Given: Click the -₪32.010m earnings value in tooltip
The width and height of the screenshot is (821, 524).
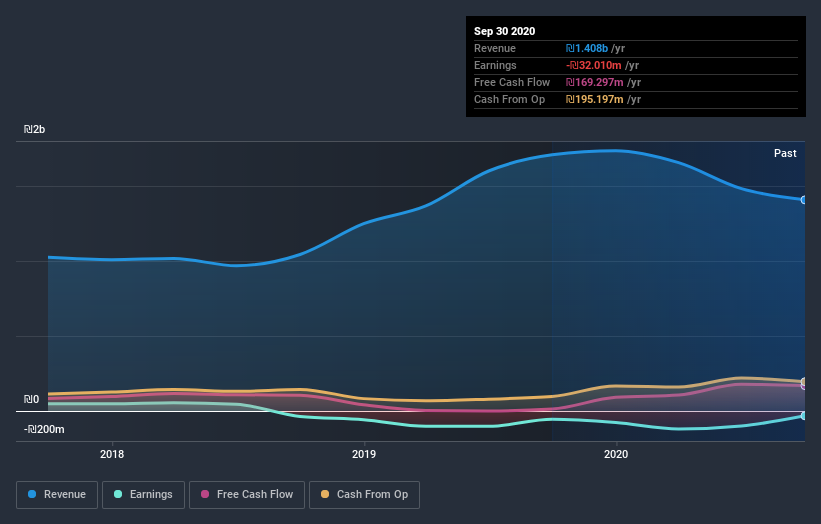Looking at the screenshot, I should (594, 65).
